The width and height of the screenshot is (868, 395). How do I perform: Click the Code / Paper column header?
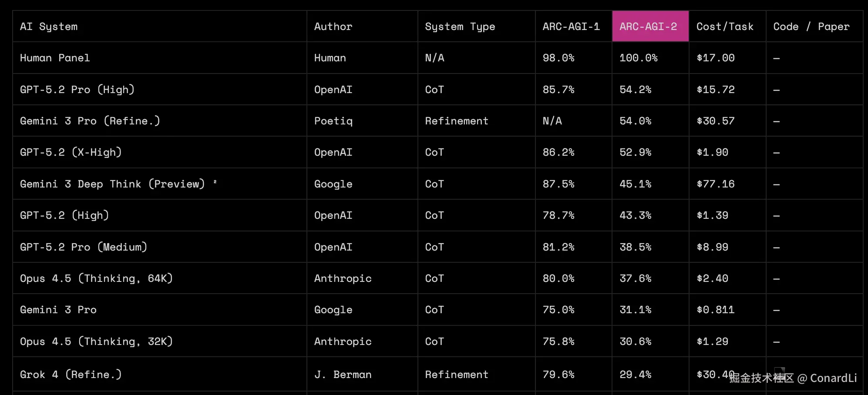click(x=811, y=27)
